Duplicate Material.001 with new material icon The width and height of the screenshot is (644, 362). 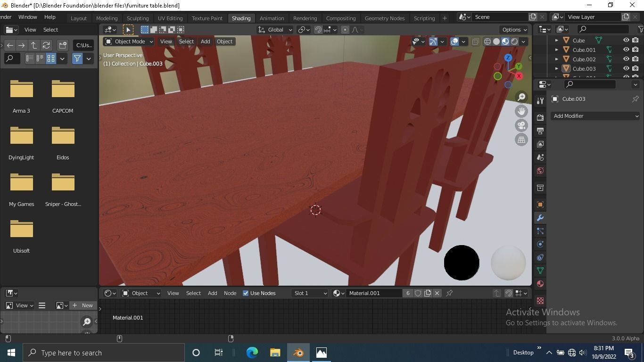pyautogui.click(x=428, y=293)
